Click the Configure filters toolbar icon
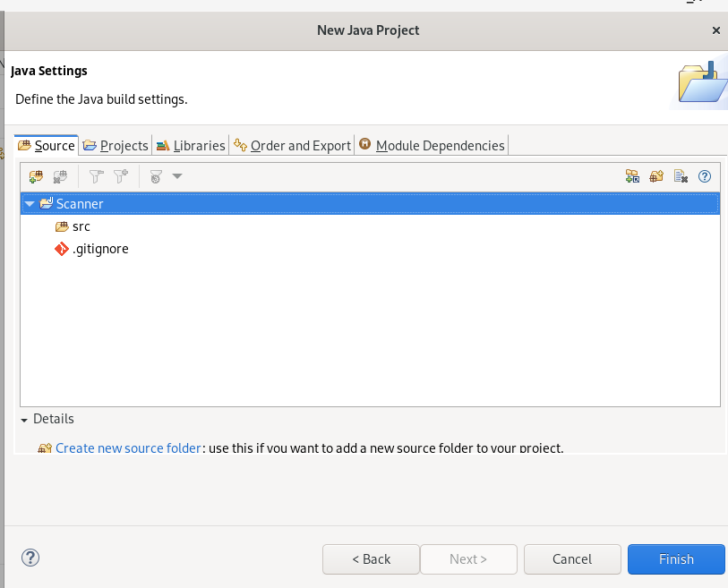Image resolution: width=728 pixels, height=588 pixels. [x=156, y=176]
